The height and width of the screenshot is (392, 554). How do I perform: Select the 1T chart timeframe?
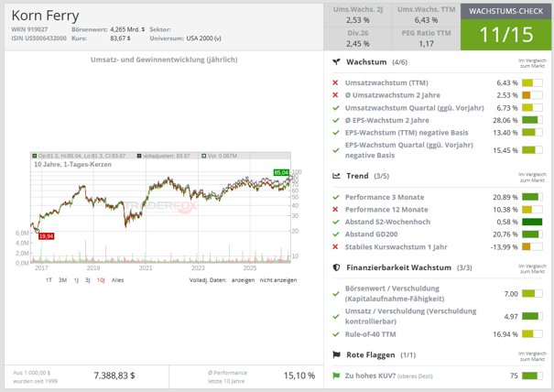pyautogui.click(x=49, y=280)
